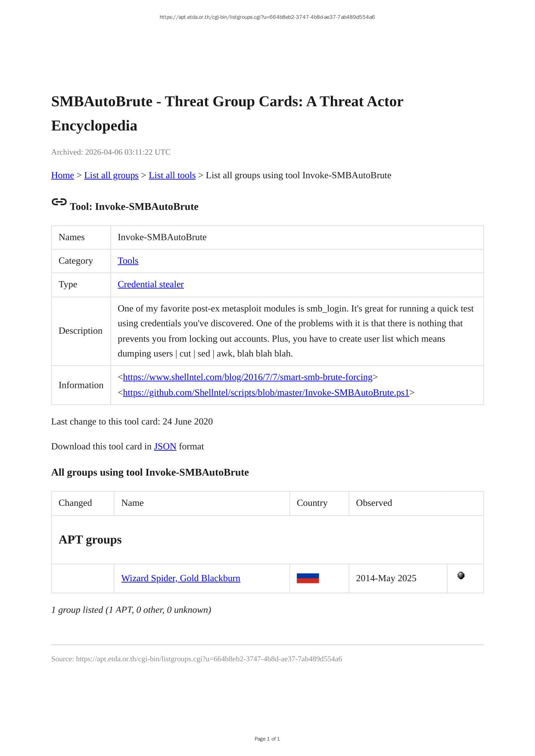Open Wizard Spider, Gold Blackburn group
The height and width of the screenshot is (756, 535).
(180, 578)
